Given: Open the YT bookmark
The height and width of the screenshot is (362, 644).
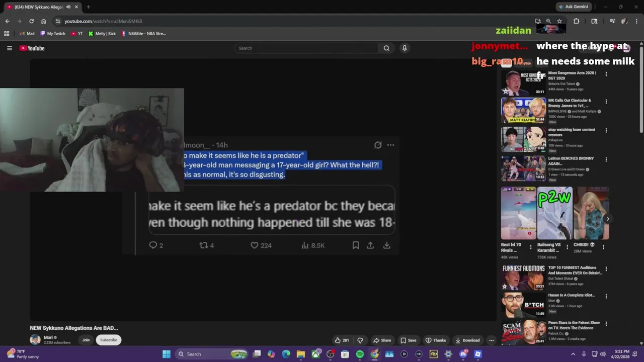Looking at the screenshot, I should click(x=77, y=34).
